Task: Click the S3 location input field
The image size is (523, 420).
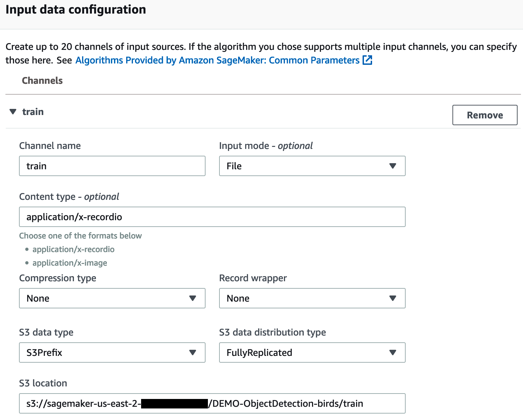Action: [x=212, y=403]
